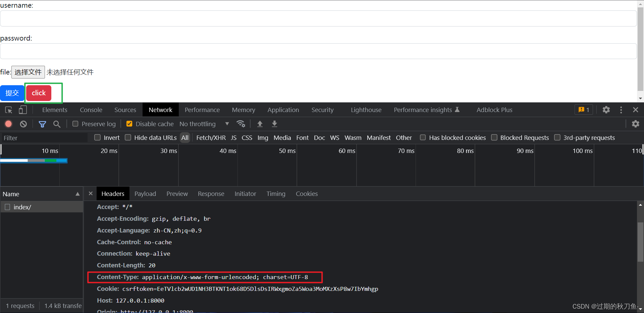Screen dimensions: 644x313
Task: Stop recording network log
Action: pos(8,124)
